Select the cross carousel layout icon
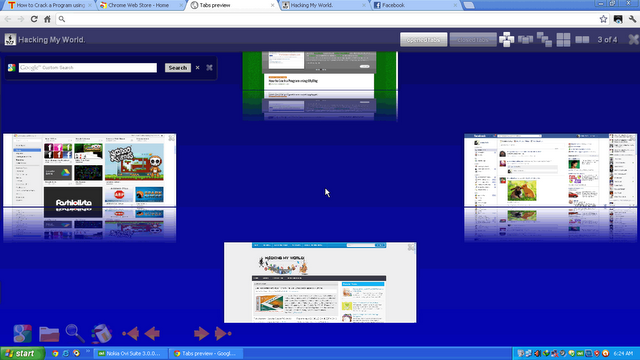The height and width of the screenshot is (360, 640). pos(507,40)
